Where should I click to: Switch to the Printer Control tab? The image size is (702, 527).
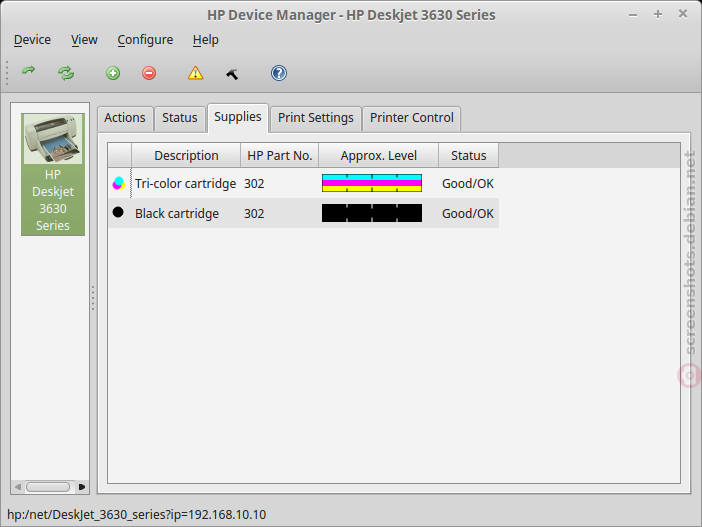(x=411, y=118)
